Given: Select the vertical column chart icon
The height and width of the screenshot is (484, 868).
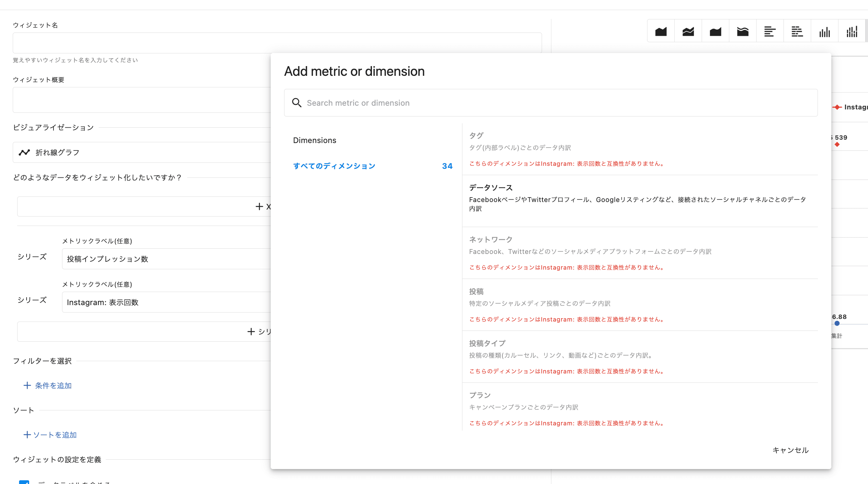Looking at the screenshot, I should pyautogui.click(x=825, y=32).
